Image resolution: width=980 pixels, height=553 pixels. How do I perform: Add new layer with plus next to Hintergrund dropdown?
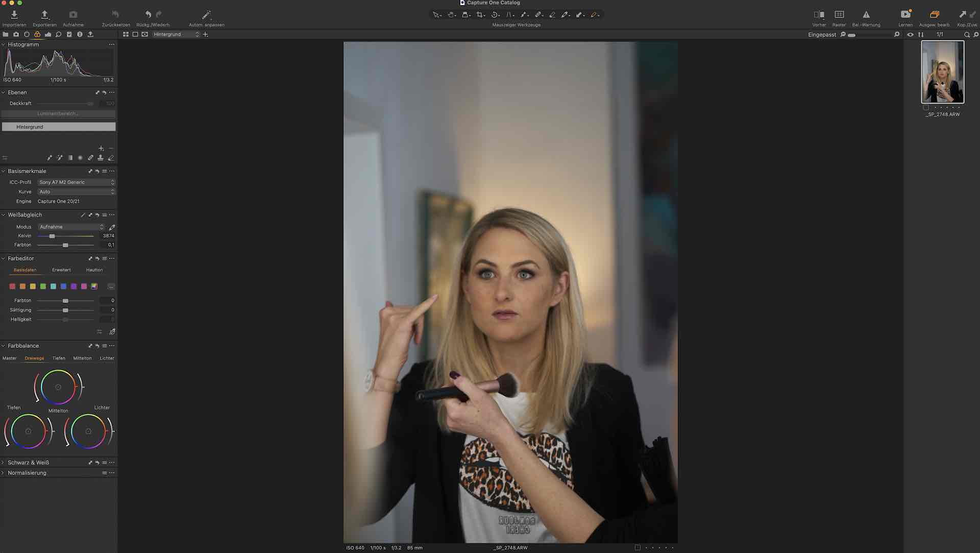pos(206,34)
